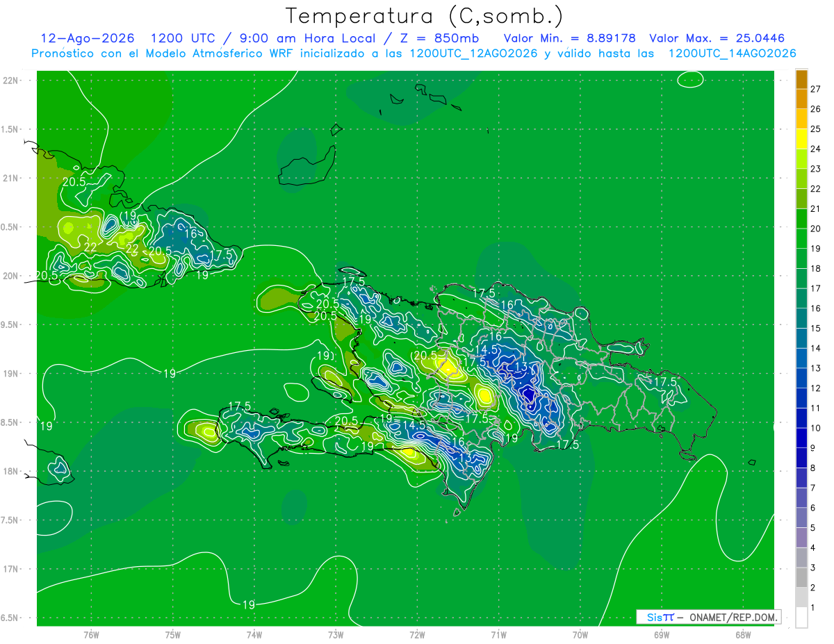Pick the green legend swatch between 19 and 20
The image size is (834, 644).
click(801, 239)
